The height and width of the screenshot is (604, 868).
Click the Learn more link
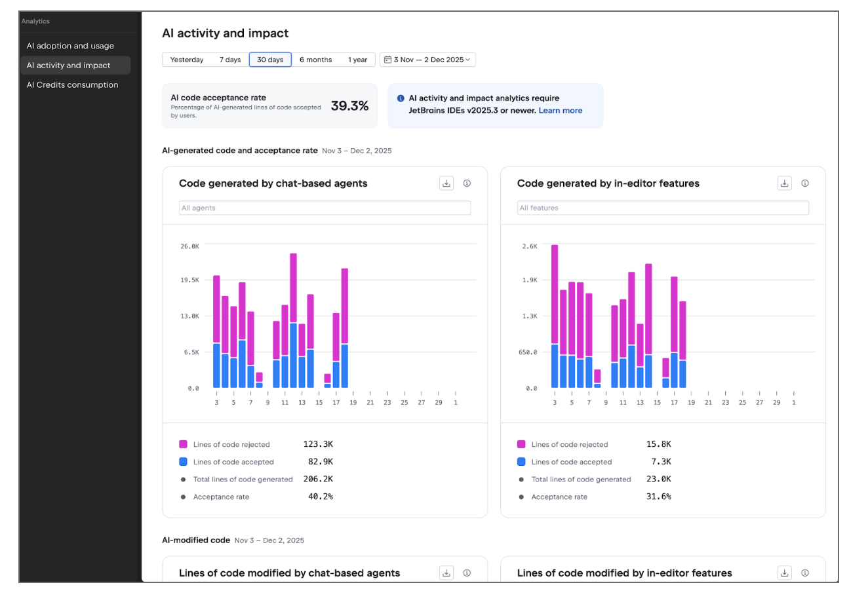561,111
